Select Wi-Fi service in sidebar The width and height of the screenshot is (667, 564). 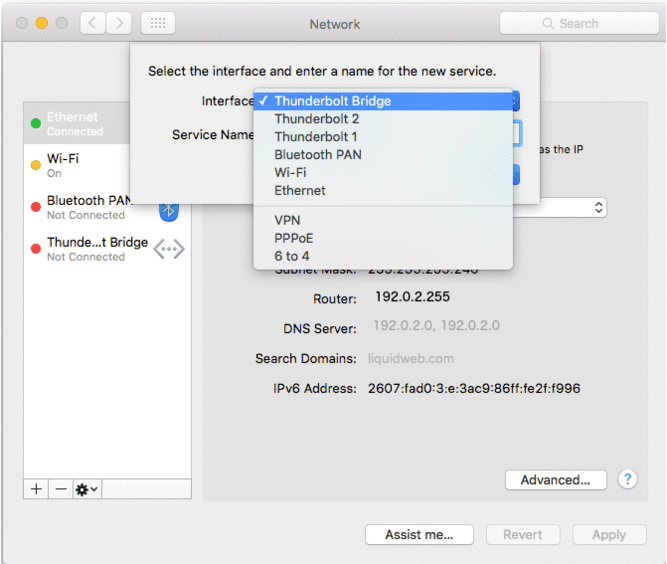point(77,165)
